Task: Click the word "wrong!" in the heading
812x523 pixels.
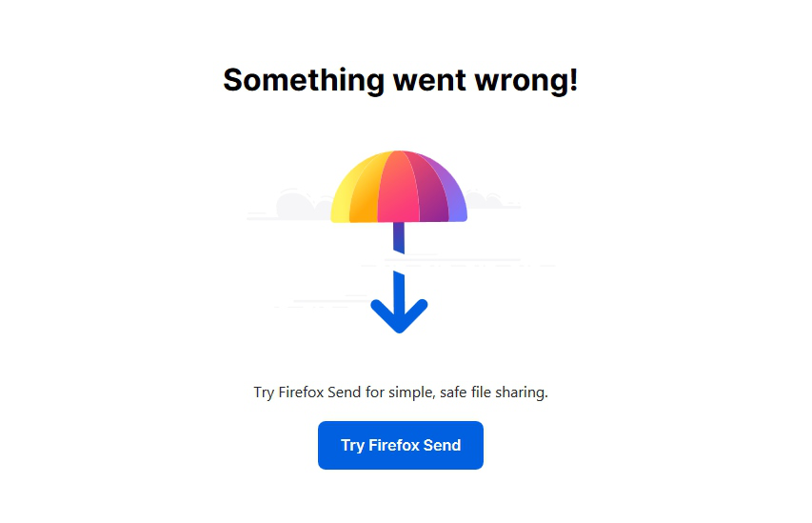Action: [526, 80]
